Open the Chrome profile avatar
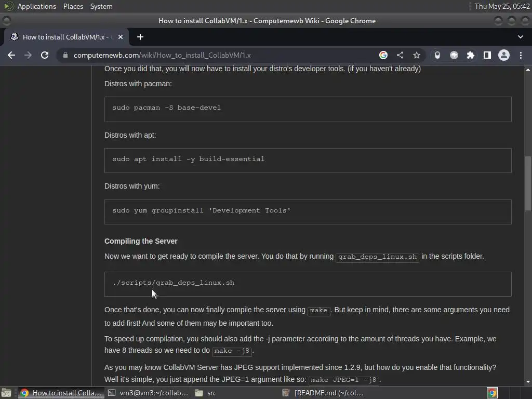 pyautogui.click(x=504, y=55)
